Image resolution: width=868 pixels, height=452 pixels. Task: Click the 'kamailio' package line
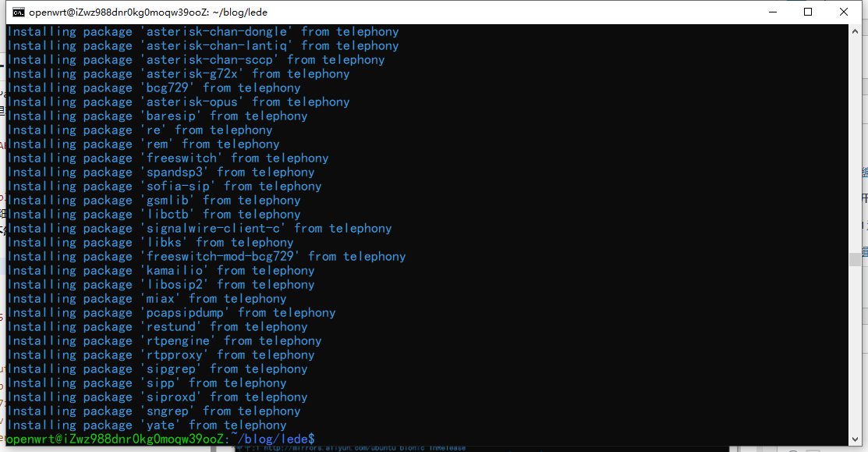click(x=161, y=271)
